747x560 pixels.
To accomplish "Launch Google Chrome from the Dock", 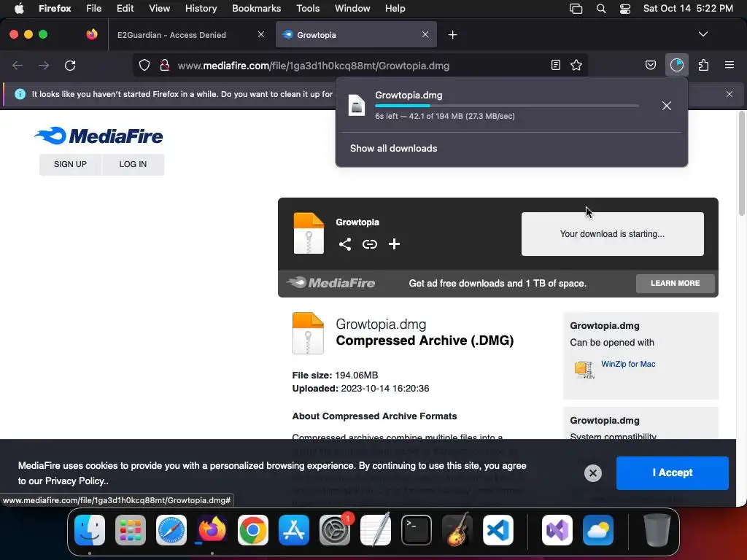I will pyautogui.click(x=253, y=530).
